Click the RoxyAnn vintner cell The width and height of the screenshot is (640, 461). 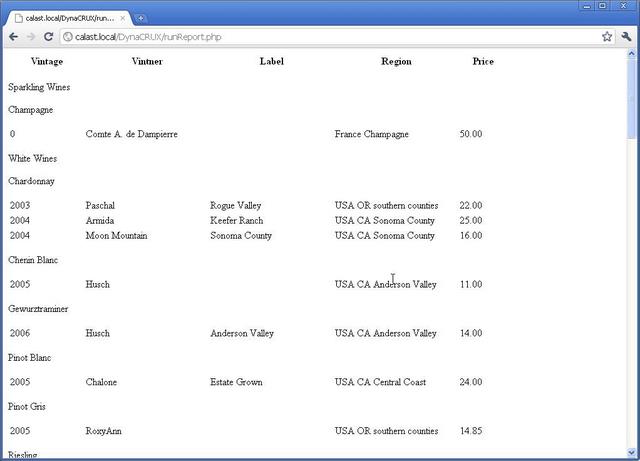click(104, 431)
